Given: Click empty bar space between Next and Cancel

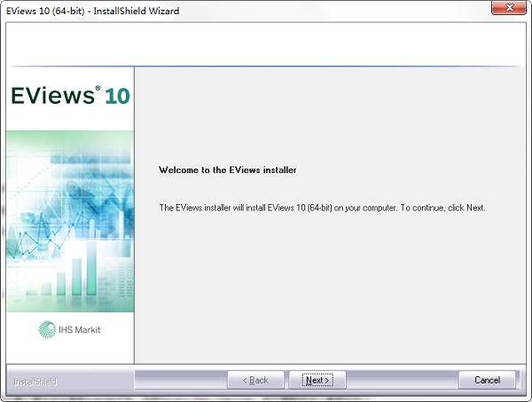Looking at the screenshot, I should point(401,380).
